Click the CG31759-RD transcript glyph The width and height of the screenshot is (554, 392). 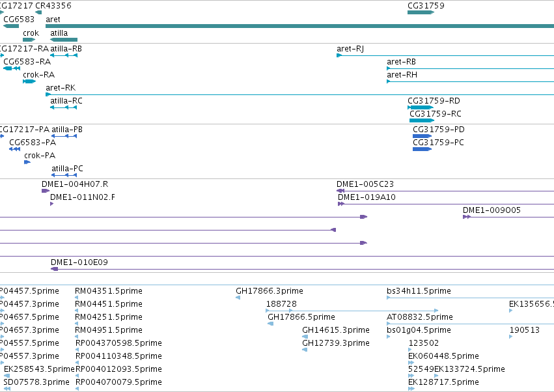click(x=421, y=107)
